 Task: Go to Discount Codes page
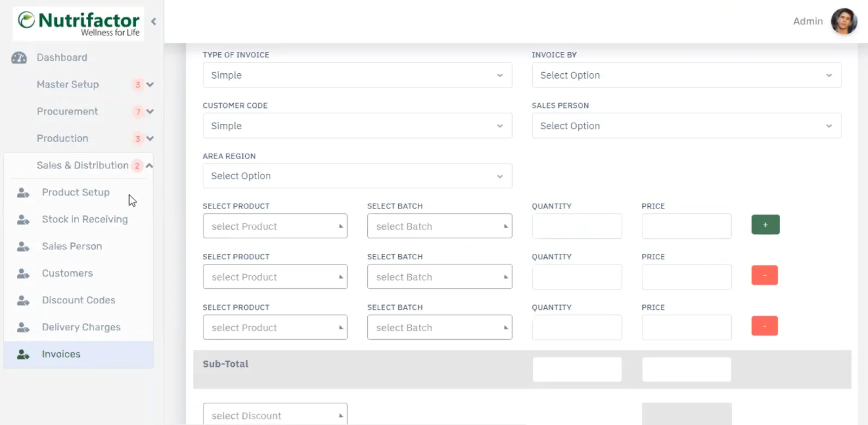point(79,300)
